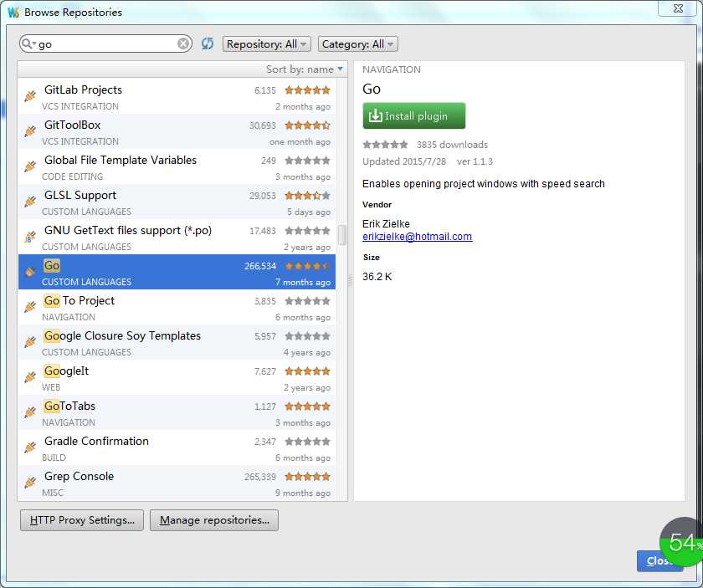Click the plugin icon beside Gradle Confirmation
Image resolution: width=703 pixels, height=588 pixels.
(30, 447)
